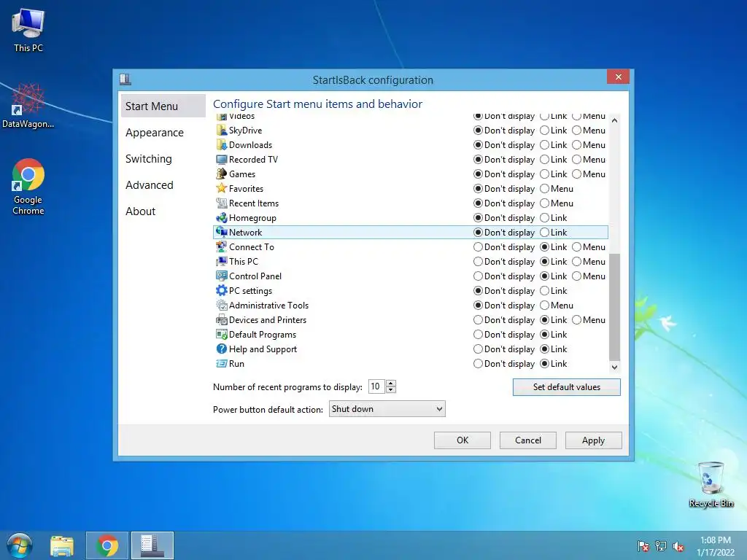This screenshot has height=560, width=747.
Task: Click the recent programs number field
Action: tap(376, 386)
